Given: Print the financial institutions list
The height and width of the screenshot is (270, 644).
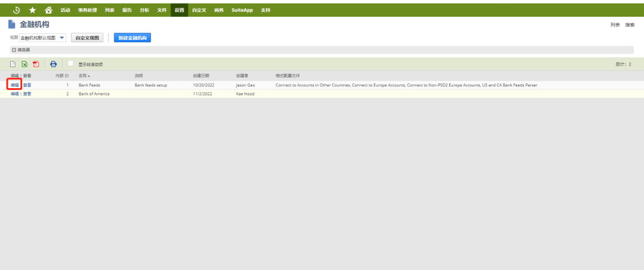Looking at the screenshot, I should click(54, 64).
